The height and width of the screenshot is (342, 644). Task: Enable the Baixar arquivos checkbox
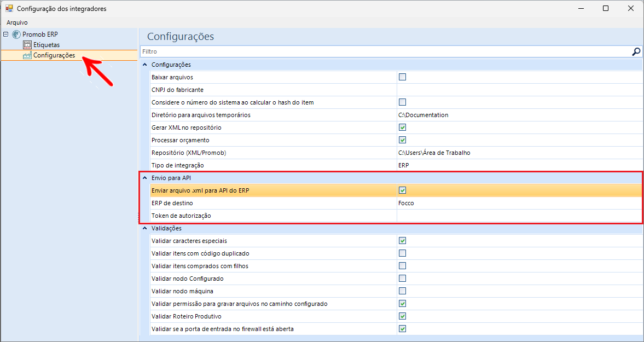click(x=403, y=77)
